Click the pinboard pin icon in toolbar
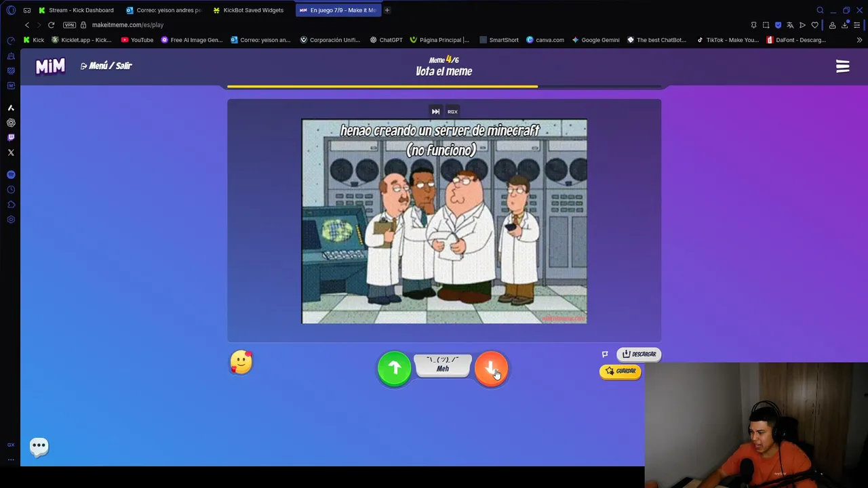Screen dimensions: 868x488 (753, 25)
